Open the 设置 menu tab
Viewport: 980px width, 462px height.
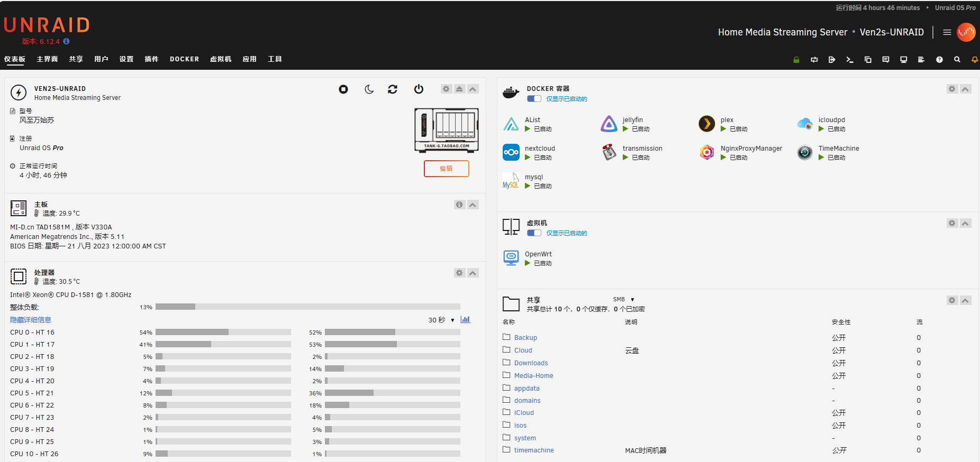[126, 59]
